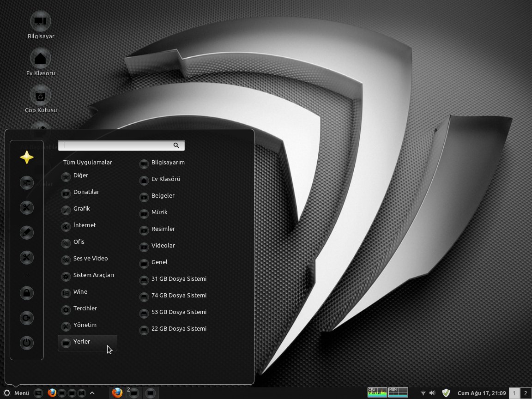The image size is (532, 399).
Task: Click the volume speaker icon in tray
Action: (x=432, y=393)
